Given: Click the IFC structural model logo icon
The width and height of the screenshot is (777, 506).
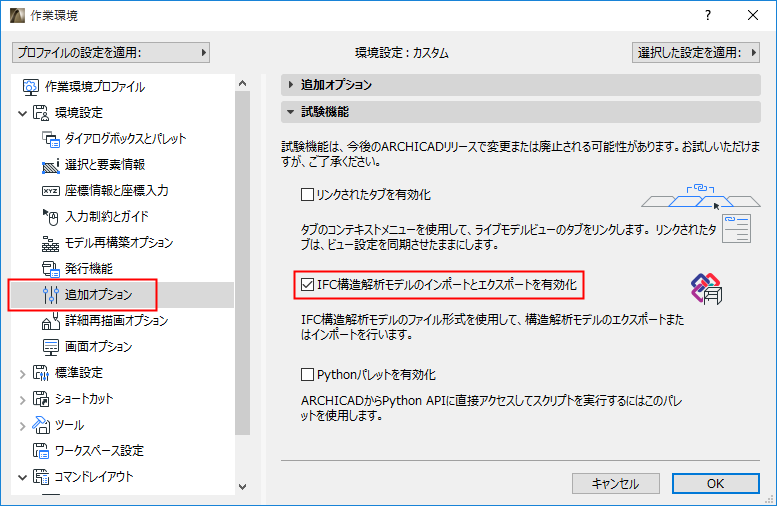Looking at the screenshot, I should (707, 288).
